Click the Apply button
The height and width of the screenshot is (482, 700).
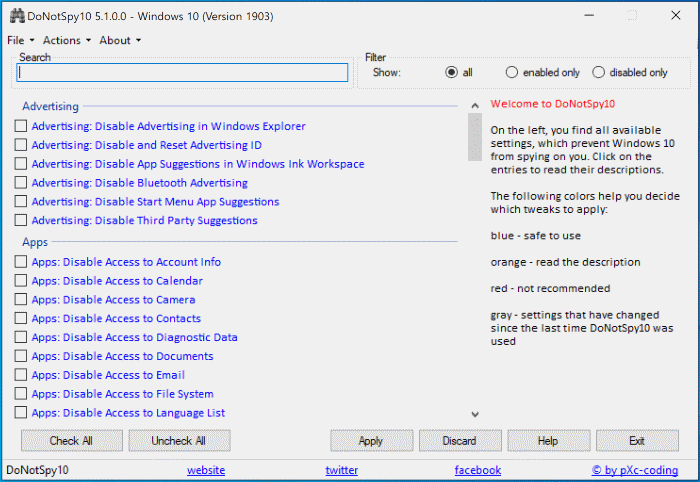click(x=371, y=440)
